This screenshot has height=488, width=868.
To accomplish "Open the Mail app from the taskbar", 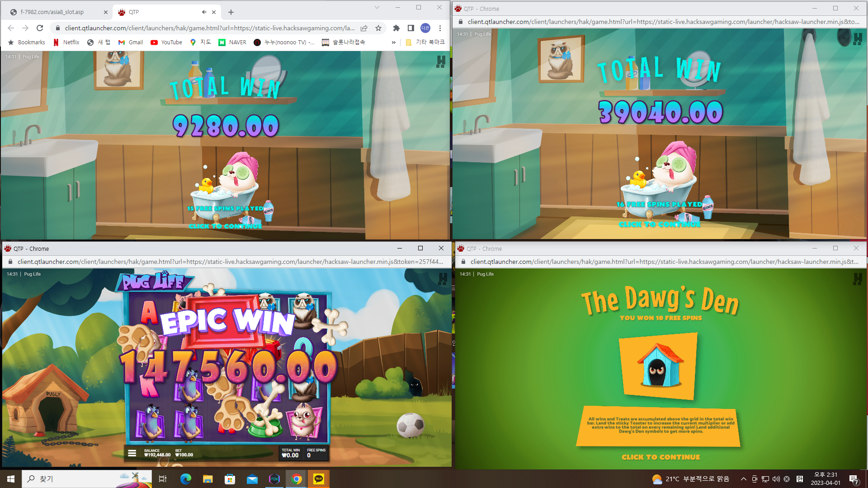I will pos(252,479).
